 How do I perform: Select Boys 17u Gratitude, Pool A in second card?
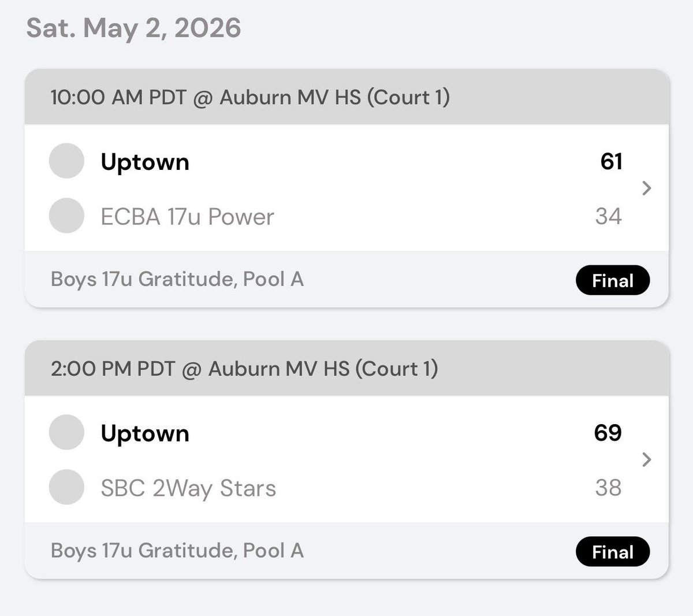coord(177,551)
